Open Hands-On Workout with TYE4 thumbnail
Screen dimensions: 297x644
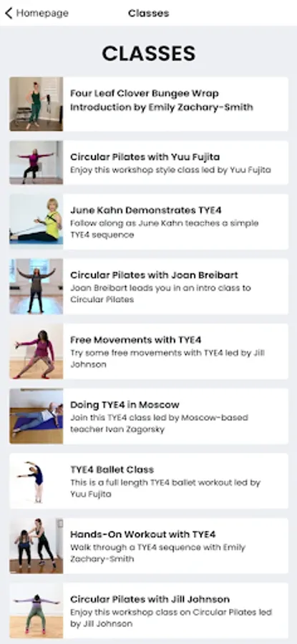point(36,546)
